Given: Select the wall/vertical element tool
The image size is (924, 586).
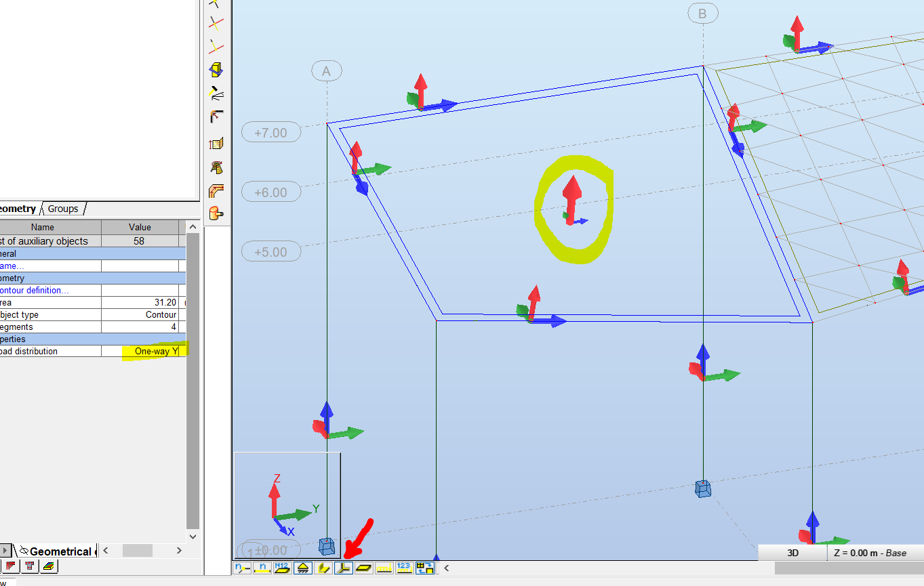Looking at the screenshot, I should (x=216, y=143).
